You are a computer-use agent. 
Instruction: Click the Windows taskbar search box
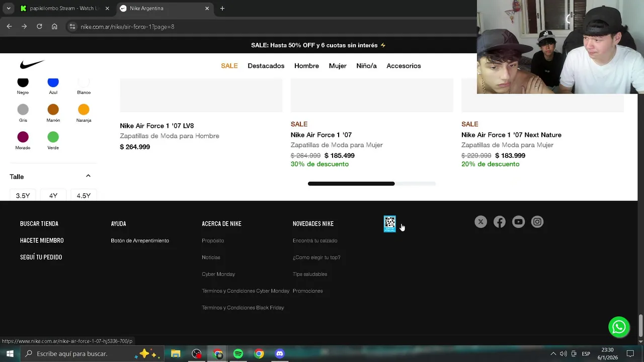92,354
